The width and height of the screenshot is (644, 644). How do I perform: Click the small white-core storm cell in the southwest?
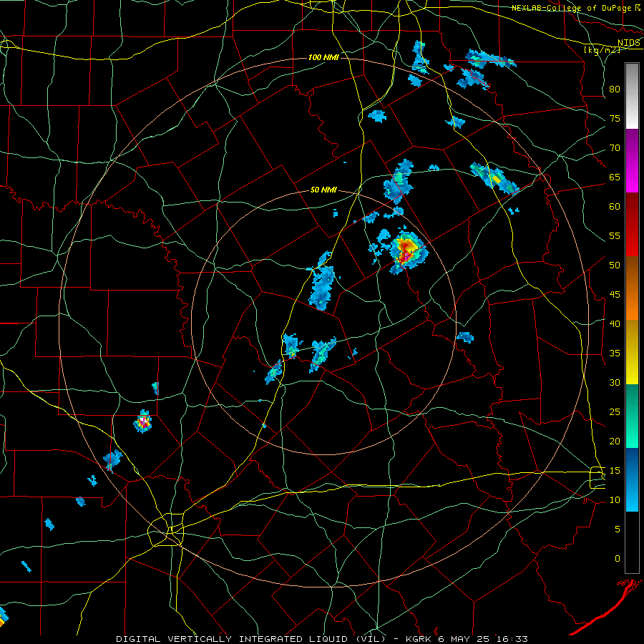143,421
